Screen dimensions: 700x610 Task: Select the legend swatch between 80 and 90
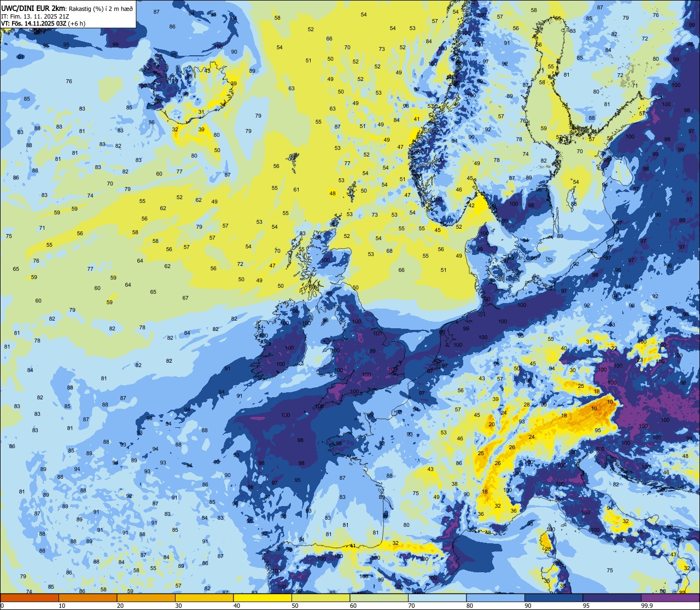coord(495,597)
